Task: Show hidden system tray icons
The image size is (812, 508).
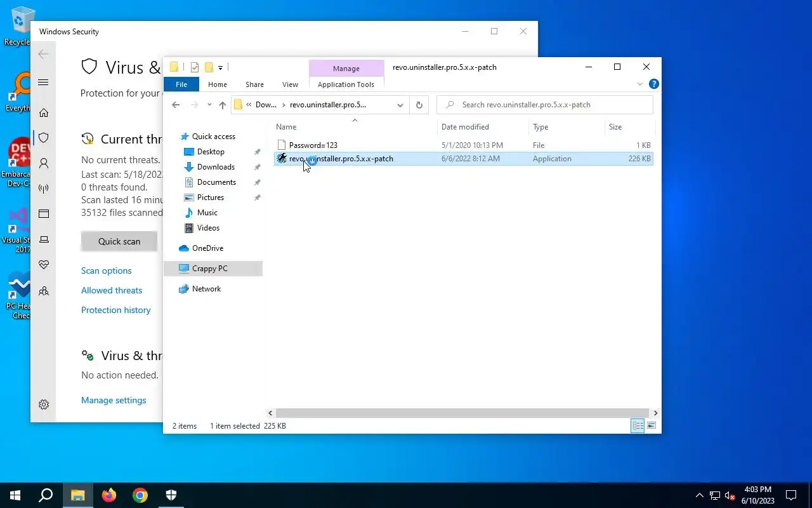Action: 700,495
